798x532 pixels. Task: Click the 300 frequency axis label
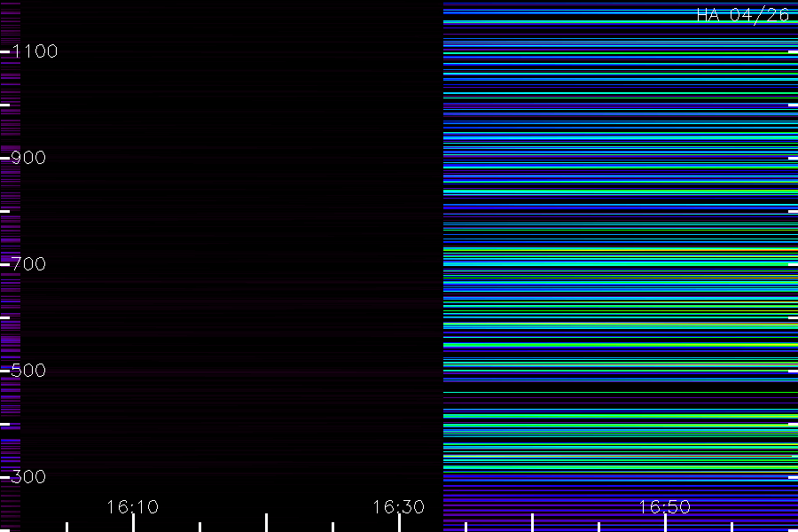tap(28, 477)
